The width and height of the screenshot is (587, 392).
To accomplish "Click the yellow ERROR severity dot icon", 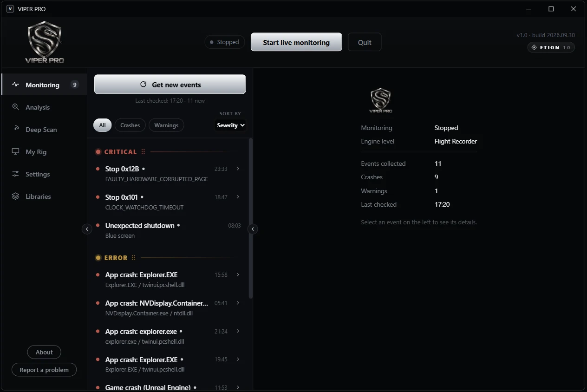I will point(98,258).
